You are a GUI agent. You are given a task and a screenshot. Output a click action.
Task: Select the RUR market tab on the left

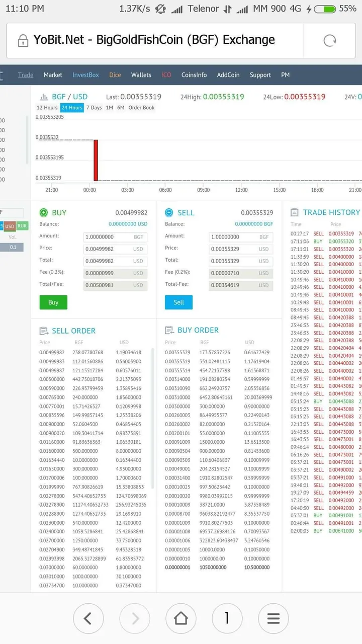coord(22,226)
